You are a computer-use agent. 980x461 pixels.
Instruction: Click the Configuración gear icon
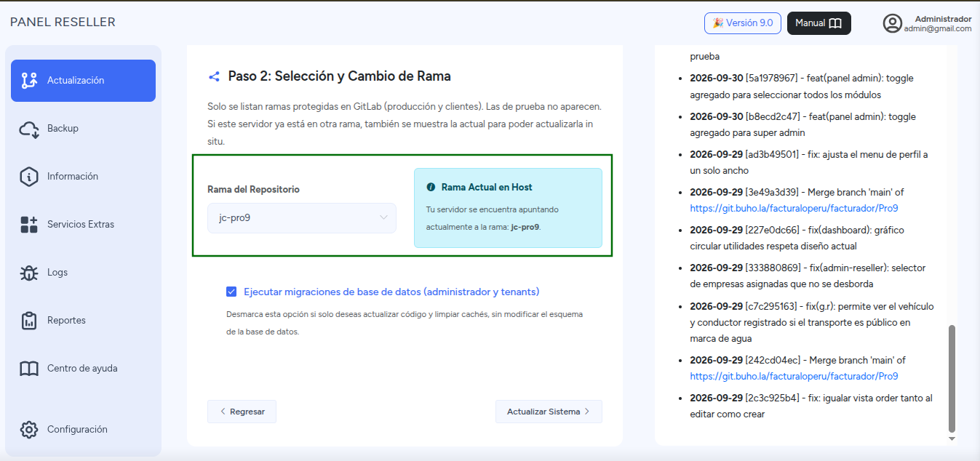29,430
